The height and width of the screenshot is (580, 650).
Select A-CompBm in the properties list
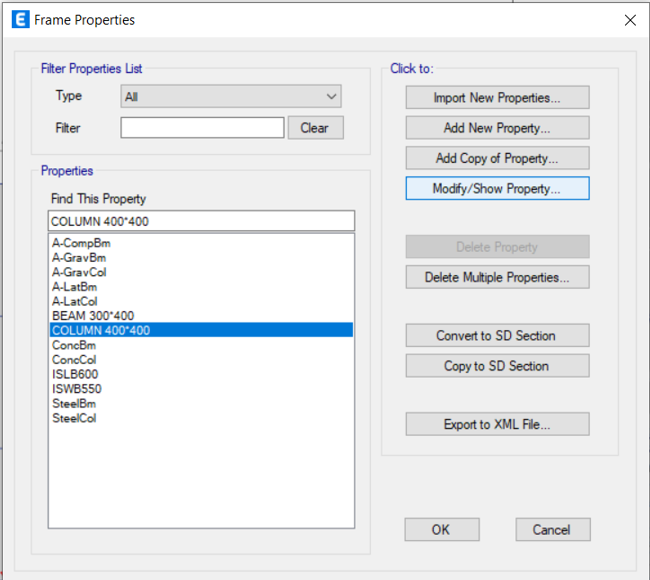click(x=81, y=243)
